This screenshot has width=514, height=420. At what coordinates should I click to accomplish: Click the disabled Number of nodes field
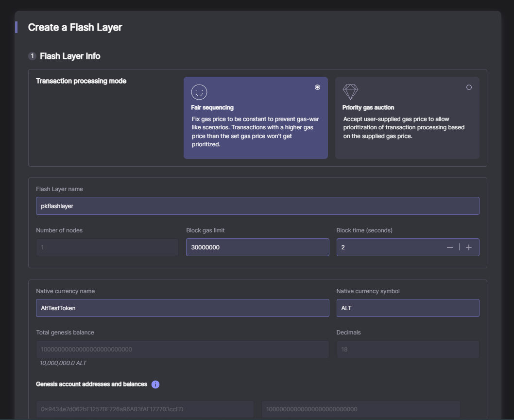(x=107, y=247)
